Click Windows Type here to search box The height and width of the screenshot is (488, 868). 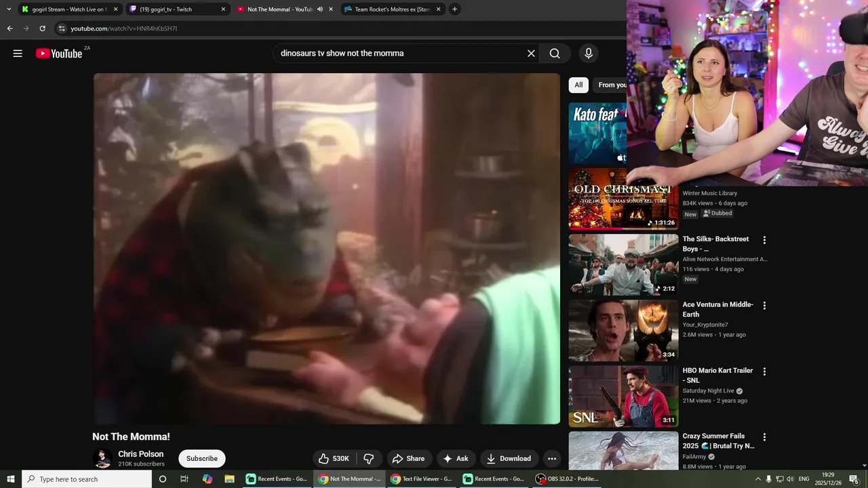point(87,479)
